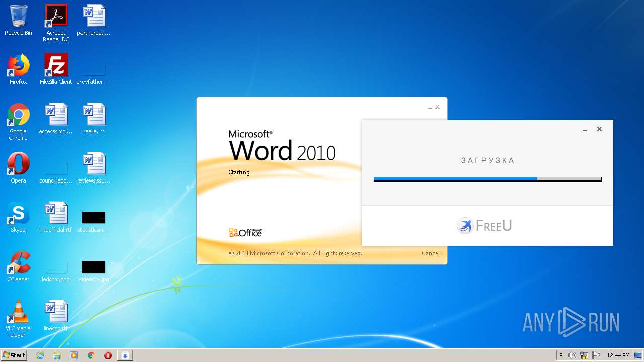
Task: Select the linespc.rtf document
Action: tap(56, 316)
